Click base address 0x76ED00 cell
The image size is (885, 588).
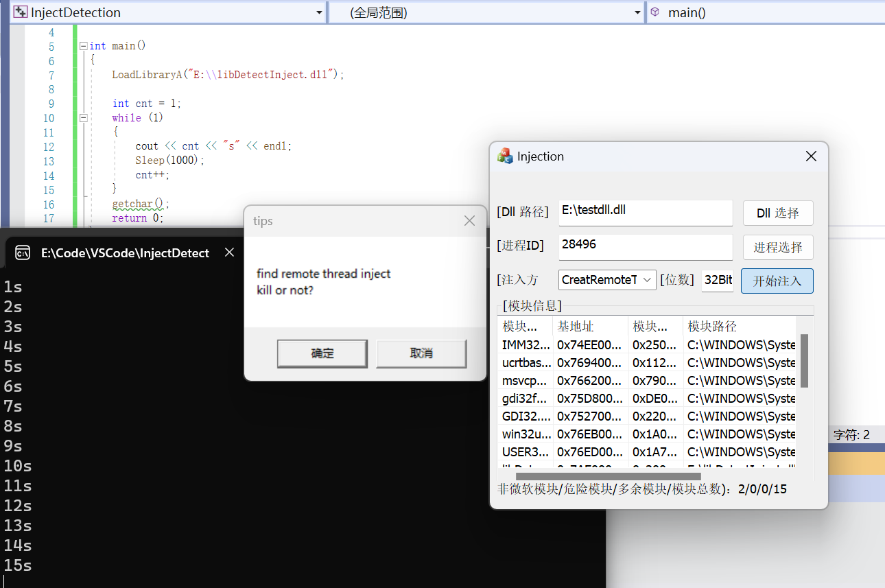(590, 451)
